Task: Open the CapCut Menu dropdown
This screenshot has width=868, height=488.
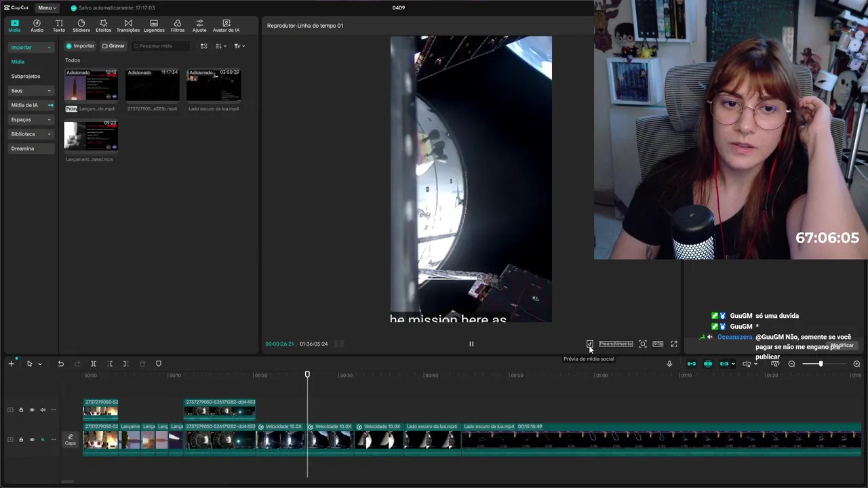Action: coord(47,7)
